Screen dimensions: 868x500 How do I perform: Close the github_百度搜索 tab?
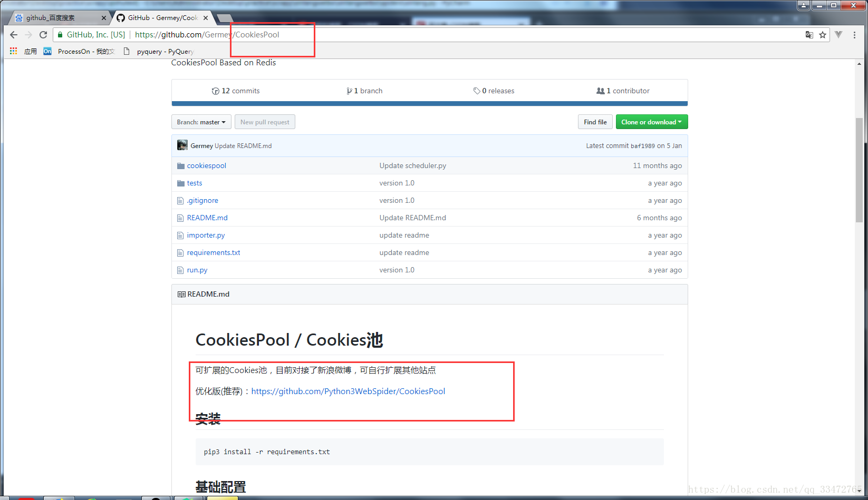(x=103, y=18)
